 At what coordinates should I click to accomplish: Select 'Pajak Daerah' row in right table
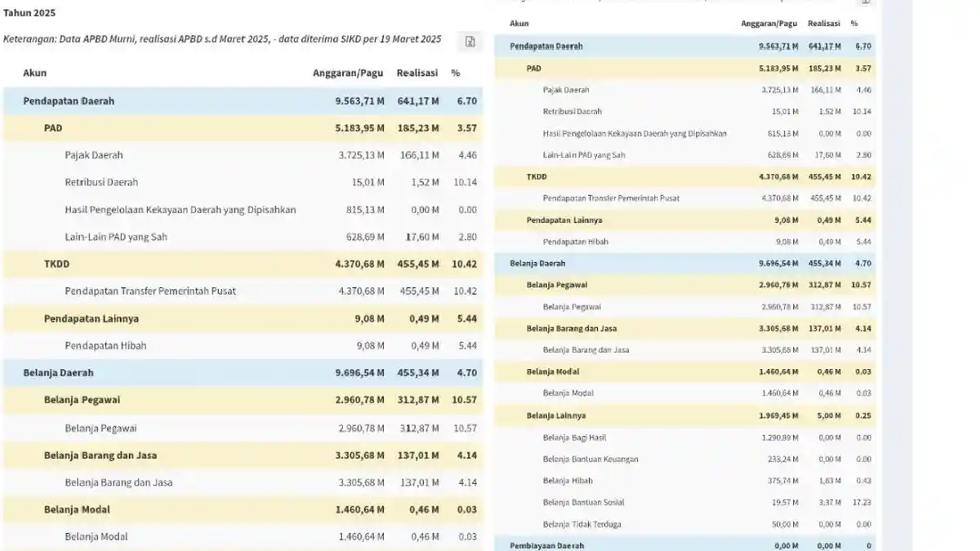coord(685,90)
